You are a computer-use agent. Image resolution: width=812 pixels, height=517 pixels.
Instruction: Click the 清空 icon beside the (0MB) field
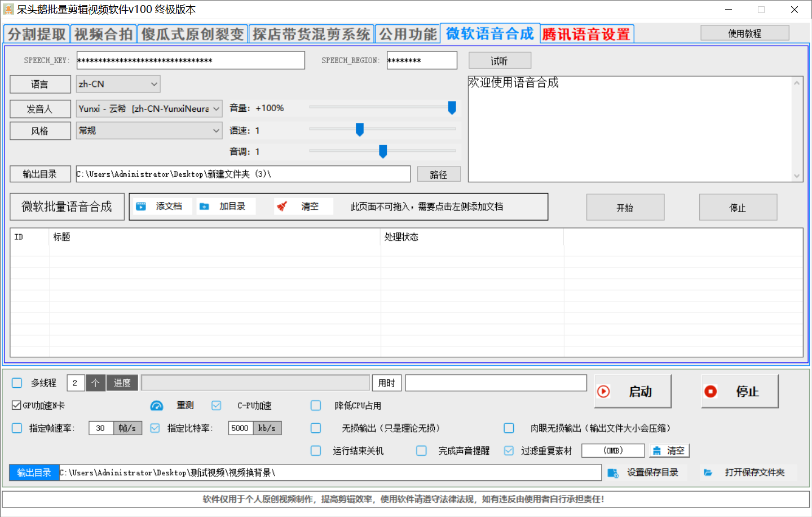click(656, 451)
